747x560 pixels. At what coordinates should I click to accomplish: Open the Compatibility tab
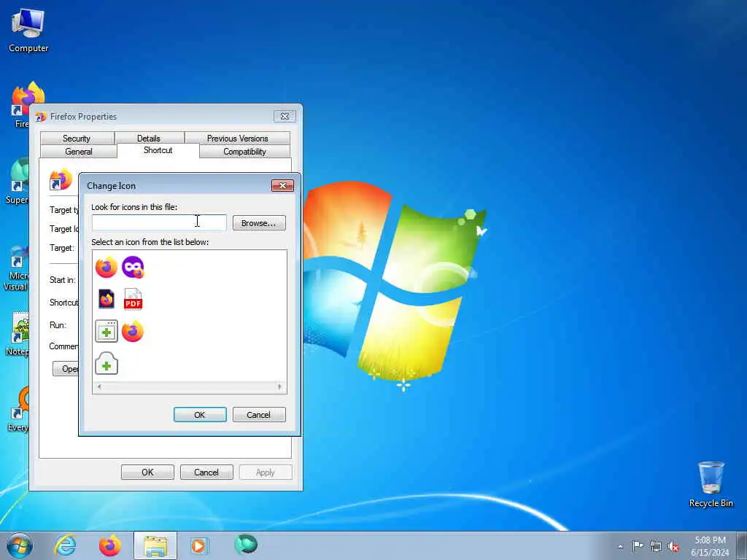tap(244, 152)
